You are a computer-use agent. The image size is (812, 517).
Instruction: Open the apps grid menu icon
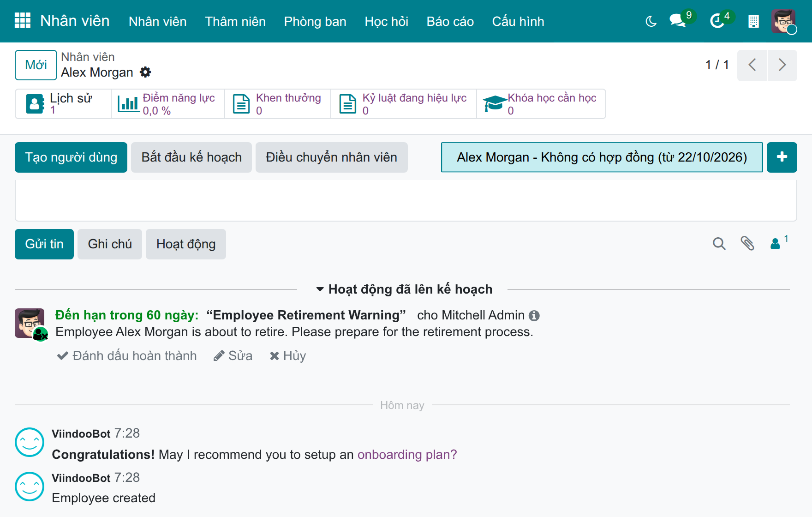click(x=23, y=21)
